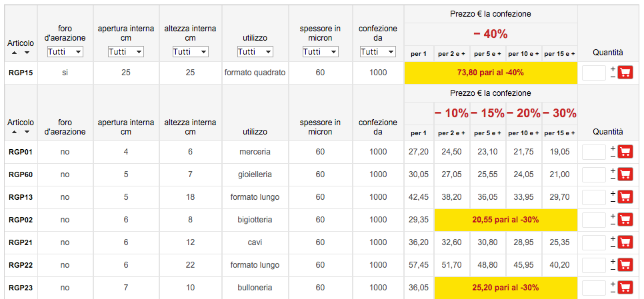Add RGP21 cavi bags to cart

point(625,242)
